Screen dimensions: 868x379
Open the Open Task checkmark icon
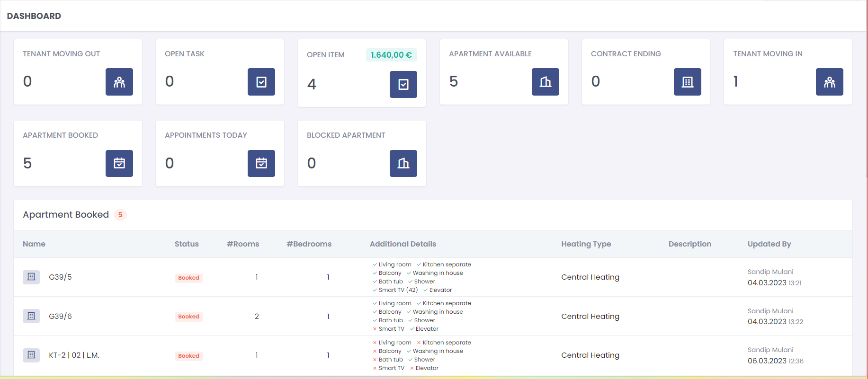click(261, 82)
